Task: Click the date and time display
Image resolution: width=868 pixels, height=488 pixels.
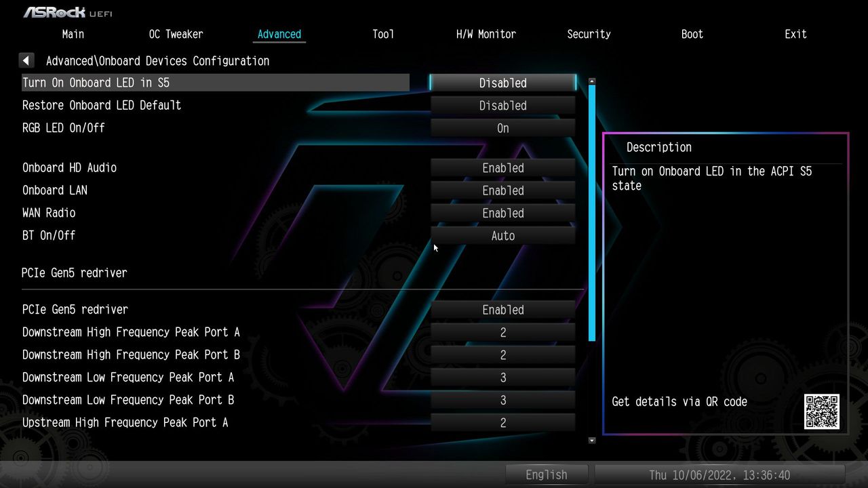Action: pos(719,475)
